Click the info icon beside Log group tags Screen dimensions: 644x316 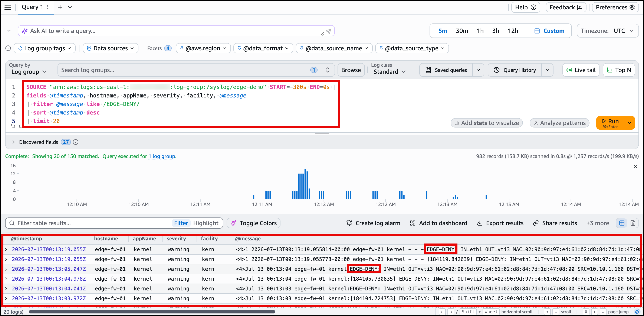8,48
